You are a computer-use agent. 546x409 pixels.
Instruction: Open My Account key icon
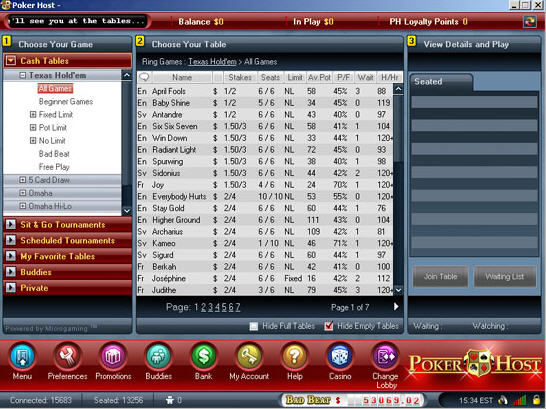click(249, 356)
